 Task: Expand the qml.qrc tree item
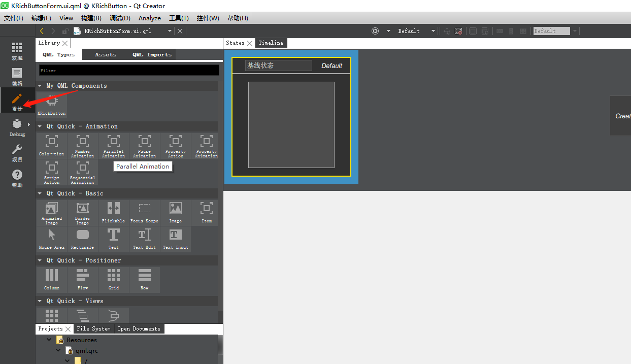58,350
